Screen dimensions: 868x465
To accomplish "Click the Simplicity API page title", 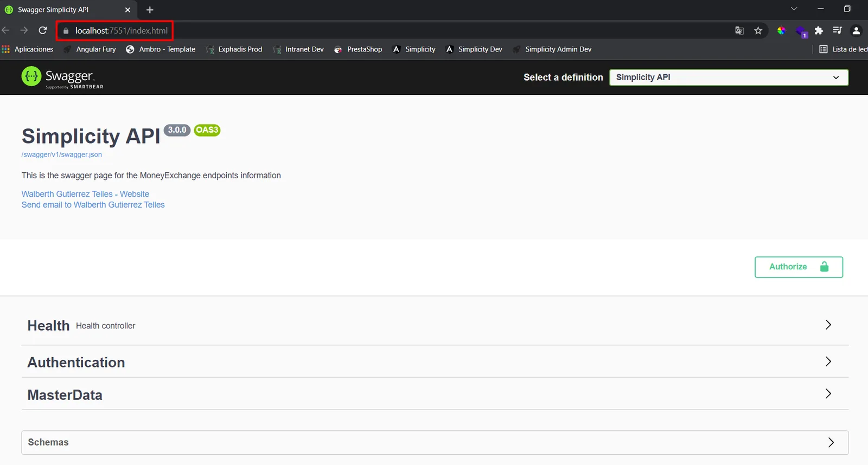I will [91, 136].
